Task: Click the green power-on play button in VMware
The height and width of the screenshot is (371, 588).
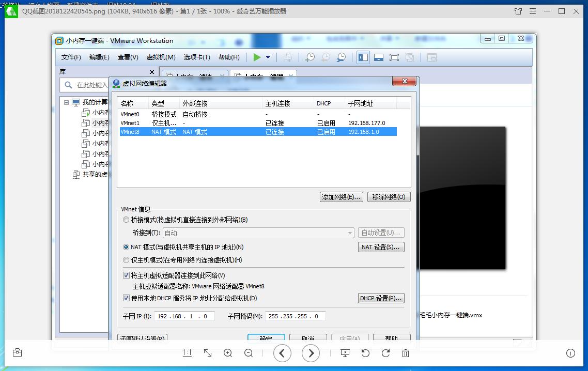Action: coord(257,57)
